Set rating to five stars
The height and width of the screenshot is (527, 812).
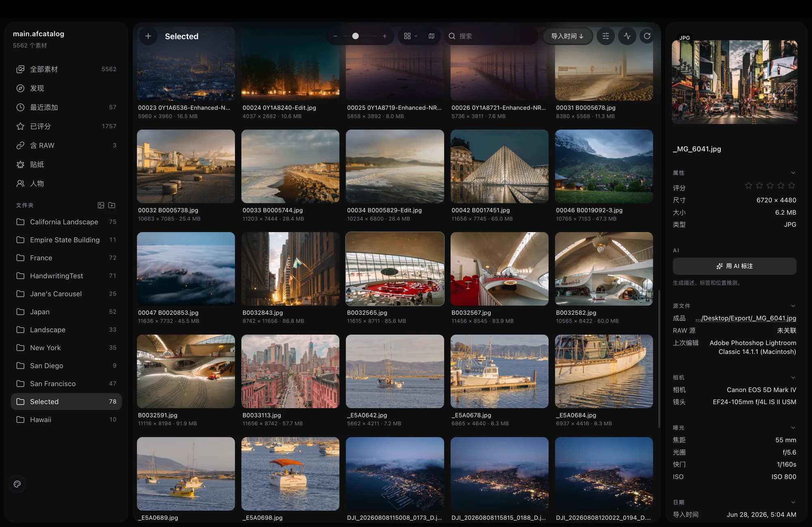792,185
